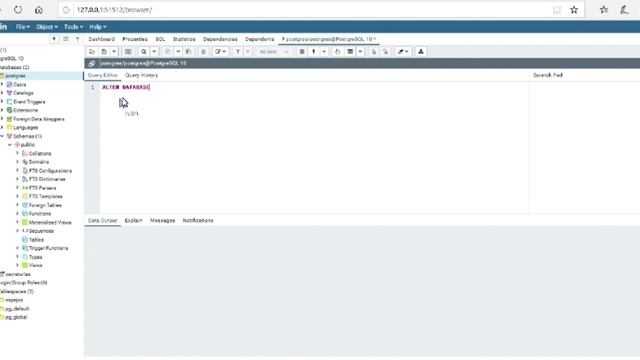Open the Edit pencil dropdown button
Image resolution: width=640 pixels, height=360 pixels.
220,52
